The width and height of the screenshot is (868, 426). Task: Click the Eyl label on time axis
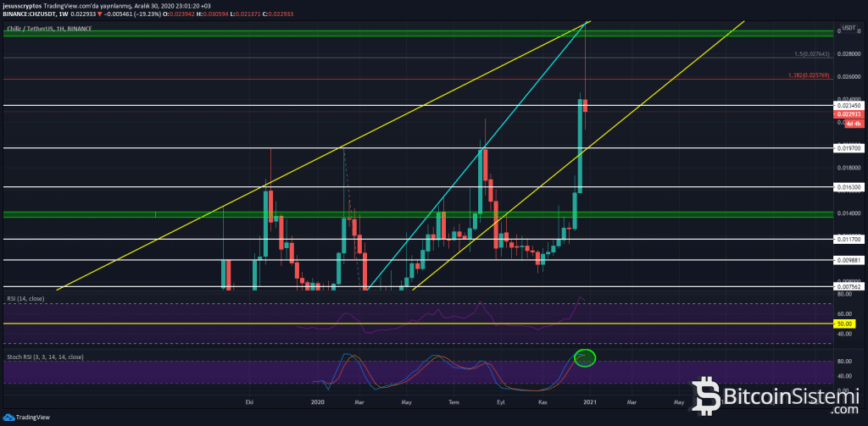[502, 403]
